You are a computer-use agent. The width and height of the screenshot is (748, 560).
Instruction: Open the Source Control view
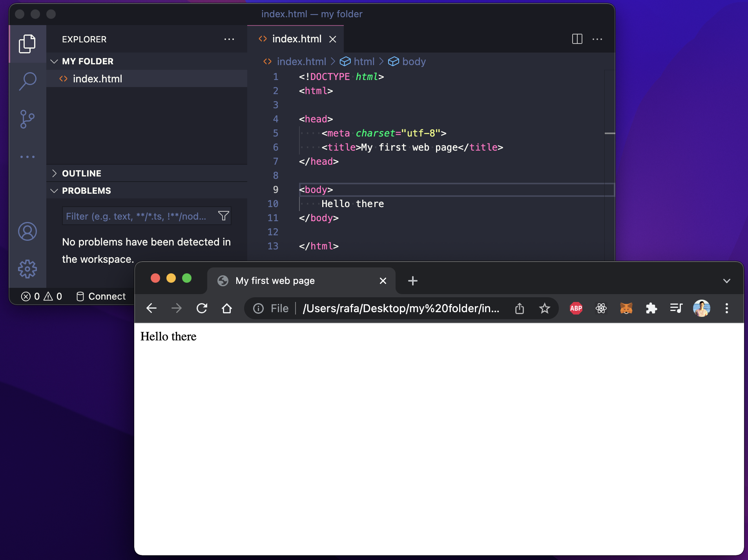(27, 119)
